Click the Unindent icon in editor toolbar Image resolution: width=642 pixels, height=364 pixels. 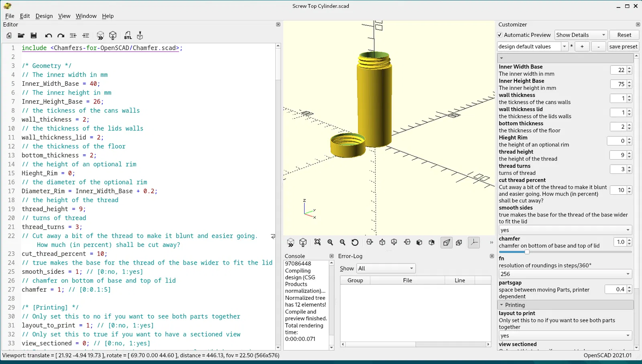pyautogui.click(x=73, y=36)
